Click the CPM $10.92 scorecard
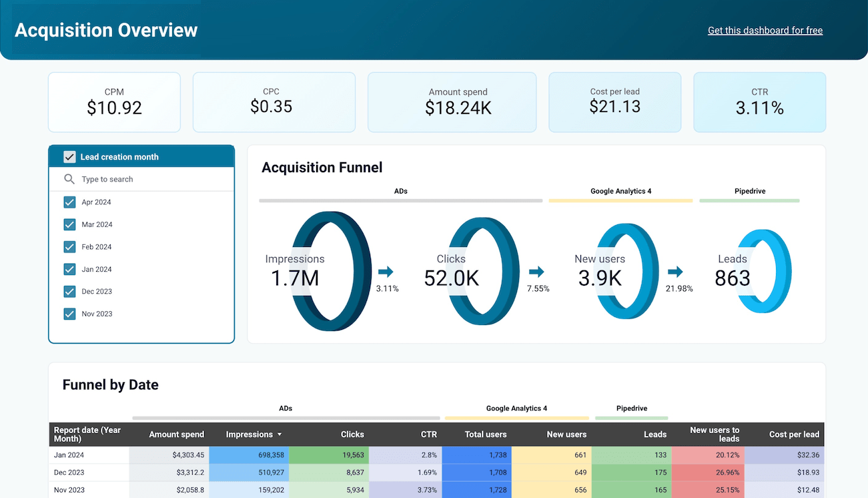 tap(114, 102)
